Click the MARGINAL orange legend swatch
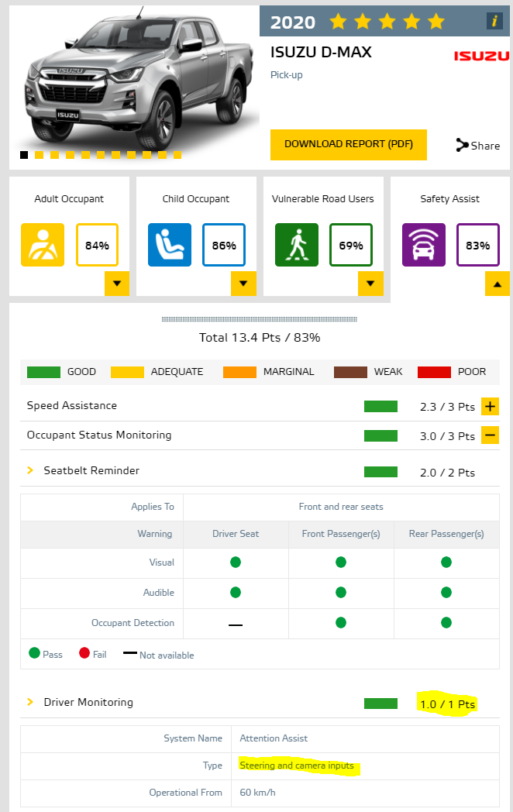This screenshot has width=513, height=812. pyautogui.click(x=239, y=372)
